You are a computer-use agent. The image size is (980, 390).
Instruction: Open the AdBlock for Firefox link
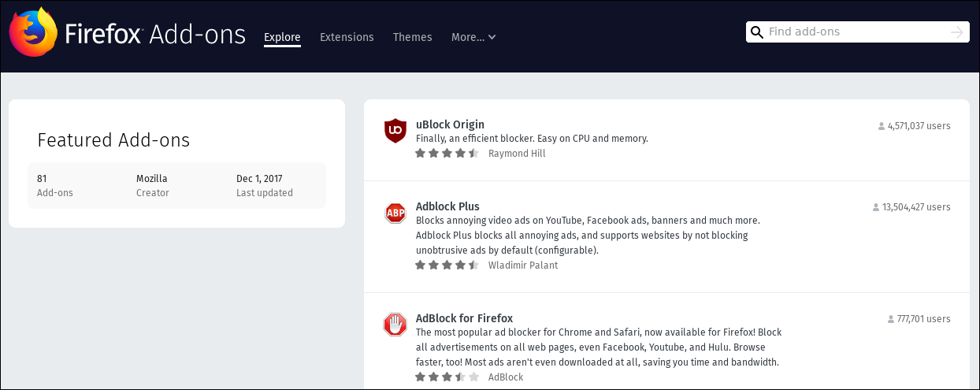coord(464,318)
